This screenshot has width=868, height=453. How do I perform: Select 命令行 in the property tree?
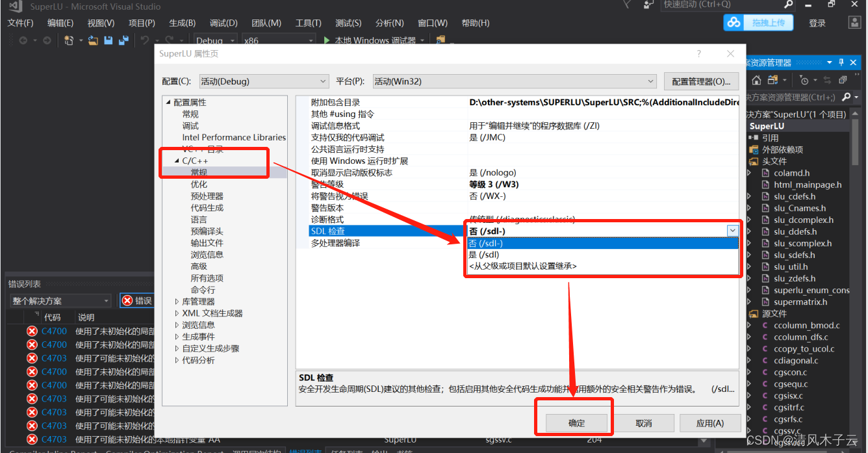click(203, 289)
